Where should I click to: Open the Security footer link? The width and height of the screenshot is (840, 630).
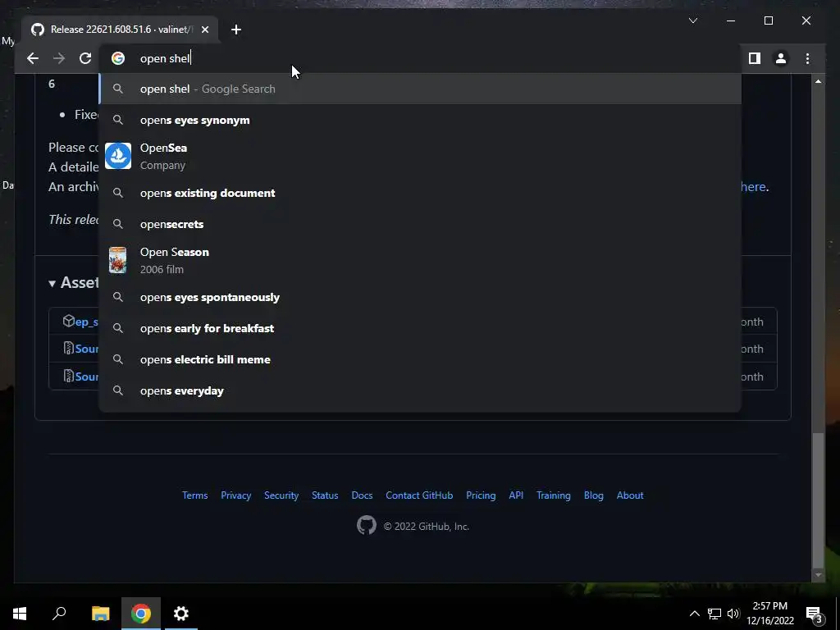[x=281, y=495]
